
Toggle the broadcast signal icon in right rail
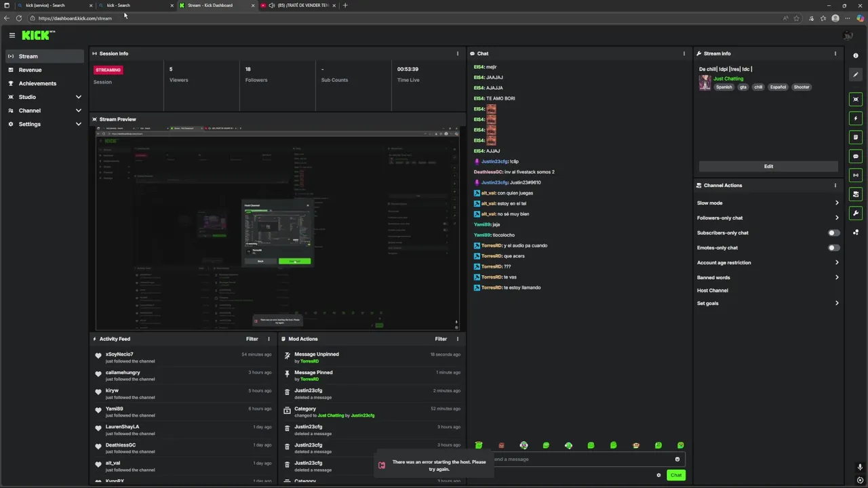[856, 176]
